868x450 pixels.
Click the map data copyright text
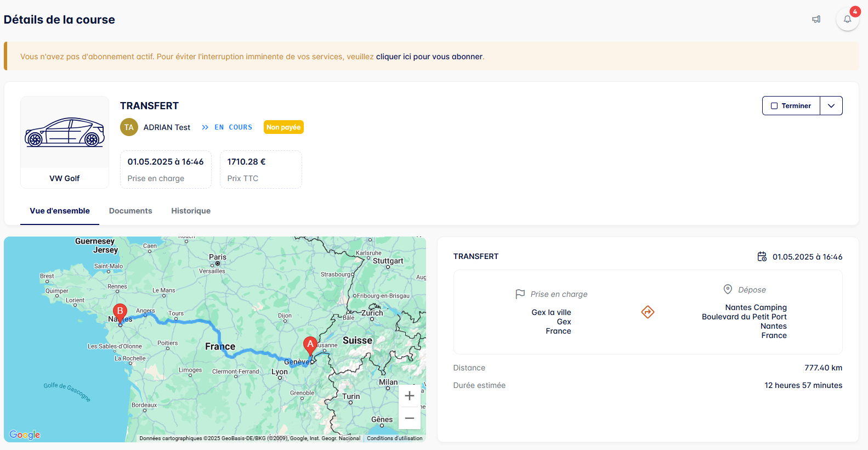(x=250, y=438)
